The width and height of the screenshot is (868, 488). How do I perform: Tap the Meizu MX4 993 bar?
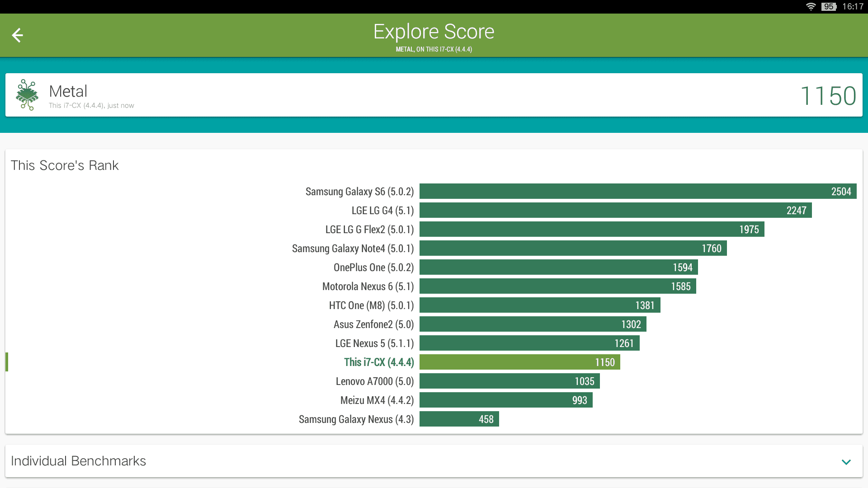tap(506, 400)
